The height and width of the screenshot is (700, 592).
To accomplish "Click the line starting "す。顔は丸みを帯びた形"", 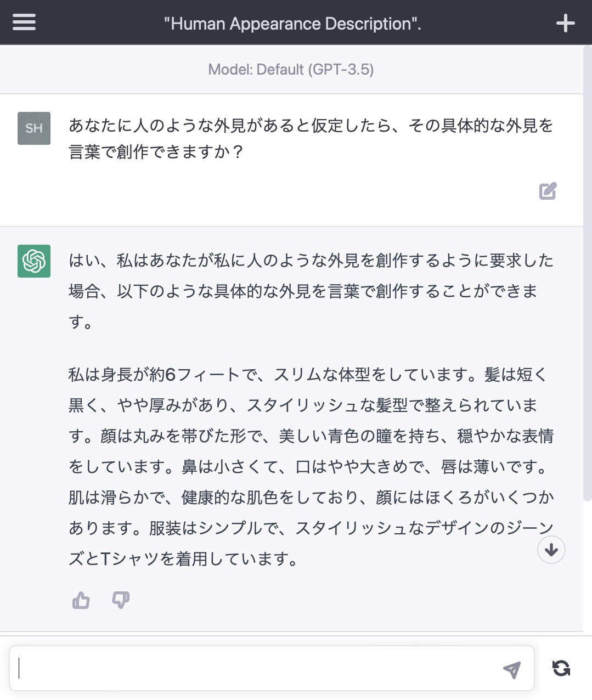I will click(x=311, y=437).
